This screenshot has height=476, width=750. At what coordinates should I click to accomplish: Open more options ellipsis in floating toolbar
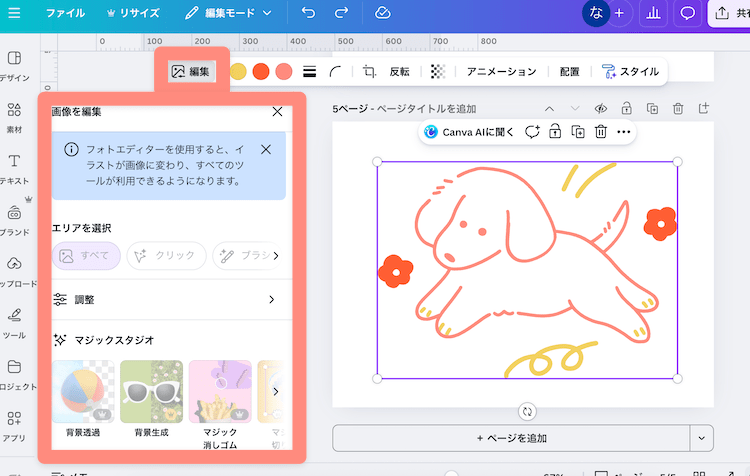(624, 132)
